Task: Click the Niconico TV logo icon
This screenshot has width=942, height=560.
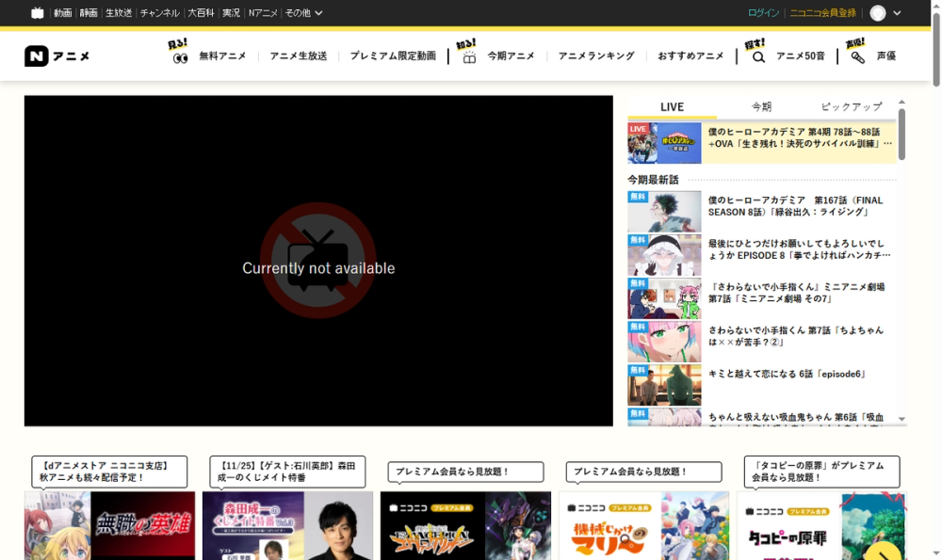Action: click(x=38, y=12)
